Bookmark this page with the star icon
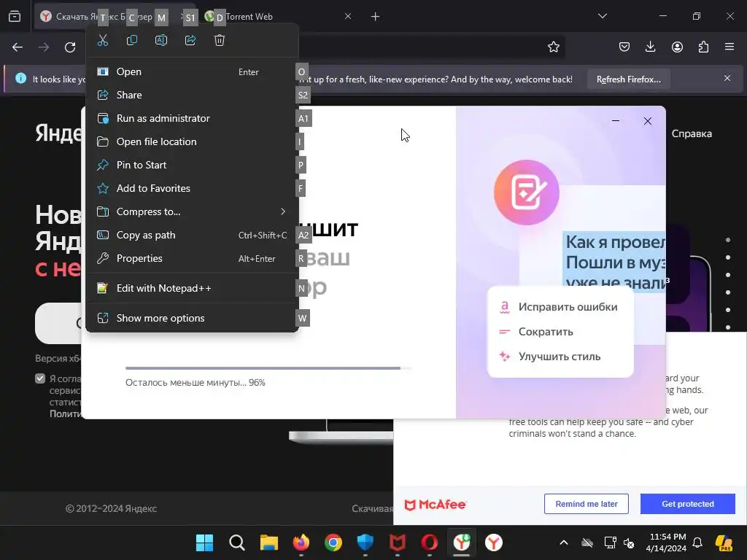The width and height of the screenshot is (747, 560). 553,47
